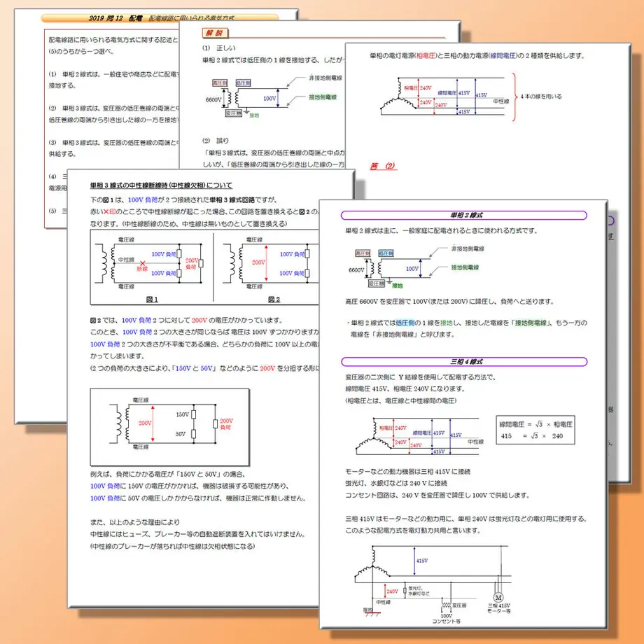
Task: Click the red X break mark in 図1
Action: pos(143,263)
